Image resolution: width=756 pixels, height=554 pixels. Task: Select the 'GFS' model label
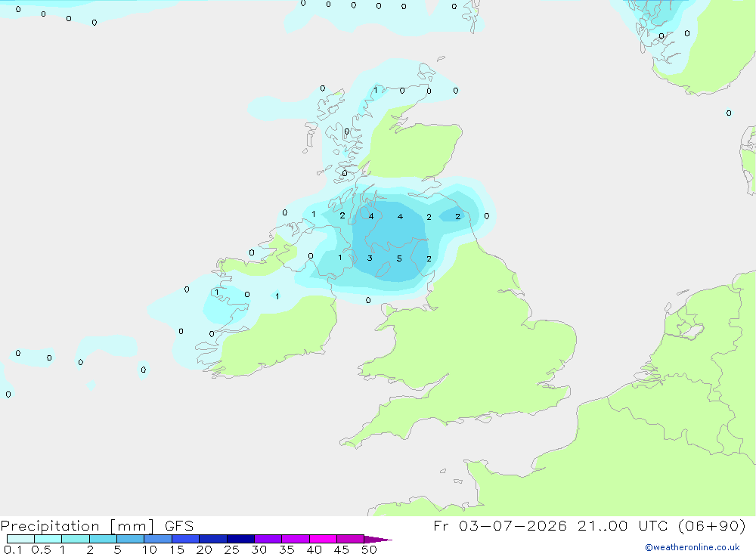pyautogui.click(x=179, y=526)
